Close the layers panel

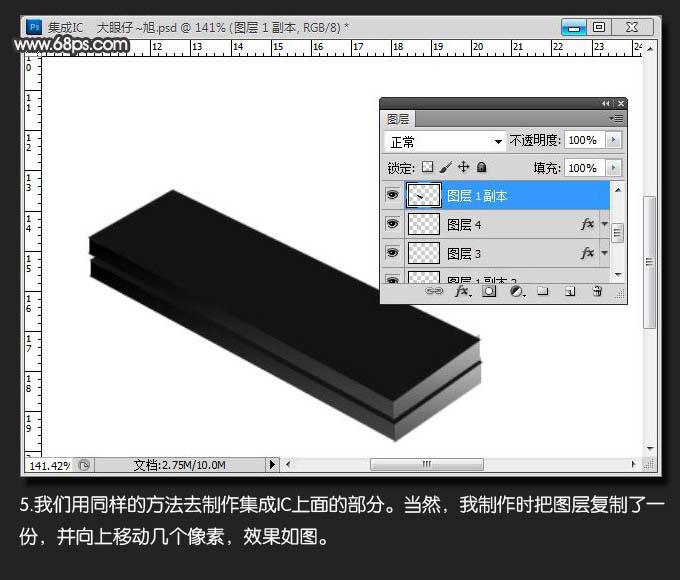[x=621, y=103]
